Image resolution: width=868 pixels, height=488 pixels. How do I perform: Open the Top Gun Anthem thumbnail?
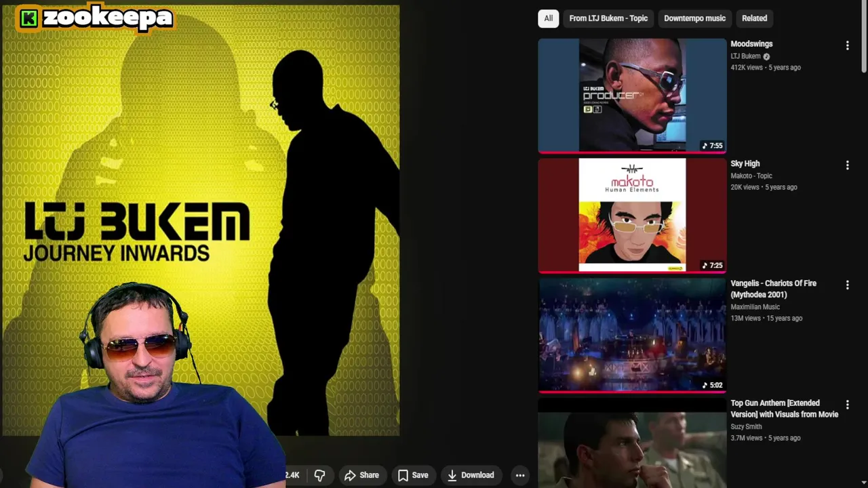[632, 443]
